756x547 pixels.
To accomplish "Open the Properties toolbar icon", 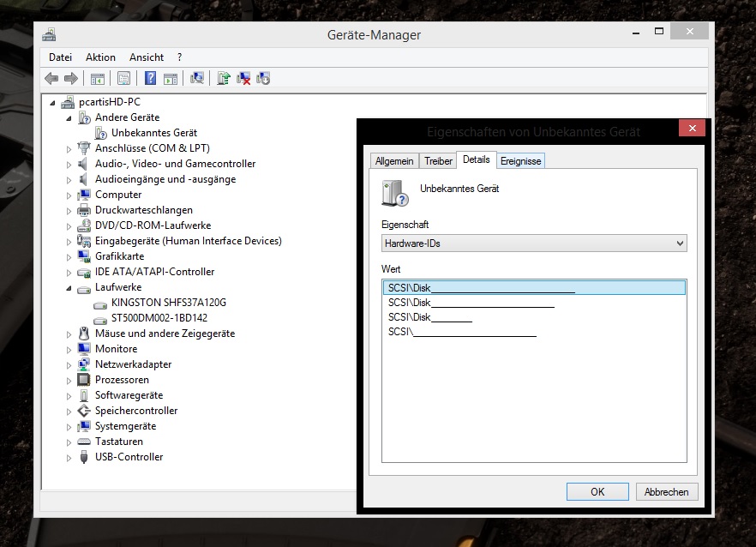I will 124,78.
